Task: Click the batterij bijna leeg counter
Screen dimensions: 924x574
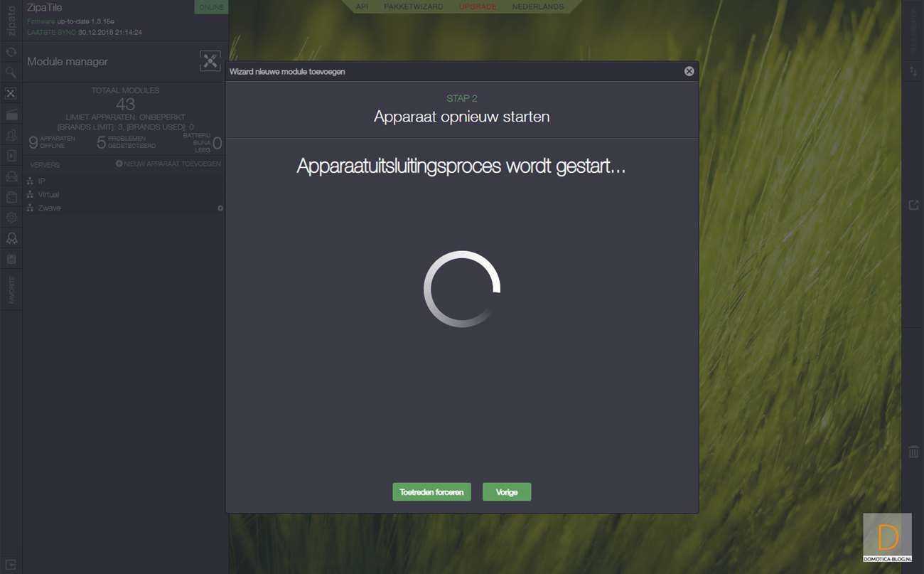Action: point(202,142)
